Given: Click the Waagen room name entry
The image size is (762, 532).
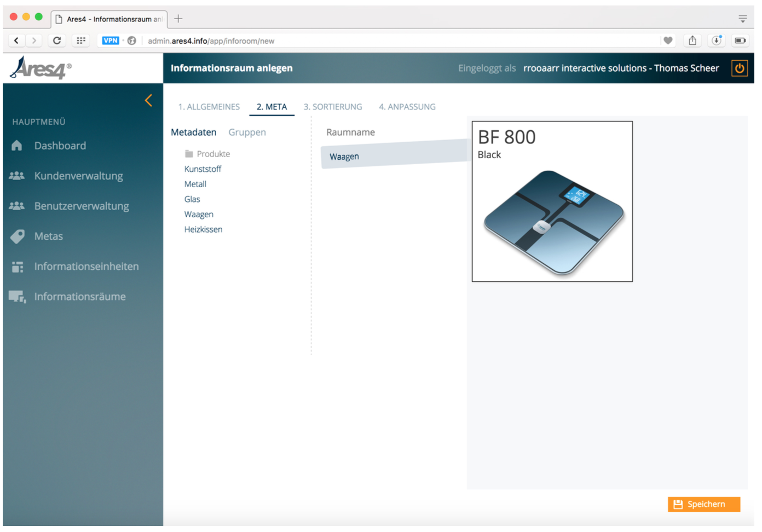Looking at the screenshot, I should 395,155.
